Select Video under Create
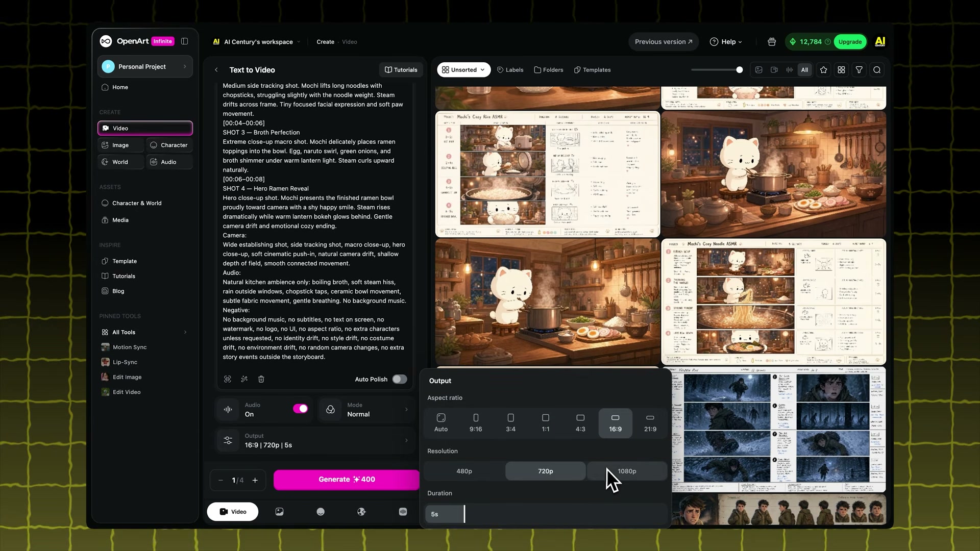The width and height of the screenshot is (980, 551). pyautogui.click(x=145, y=128)
